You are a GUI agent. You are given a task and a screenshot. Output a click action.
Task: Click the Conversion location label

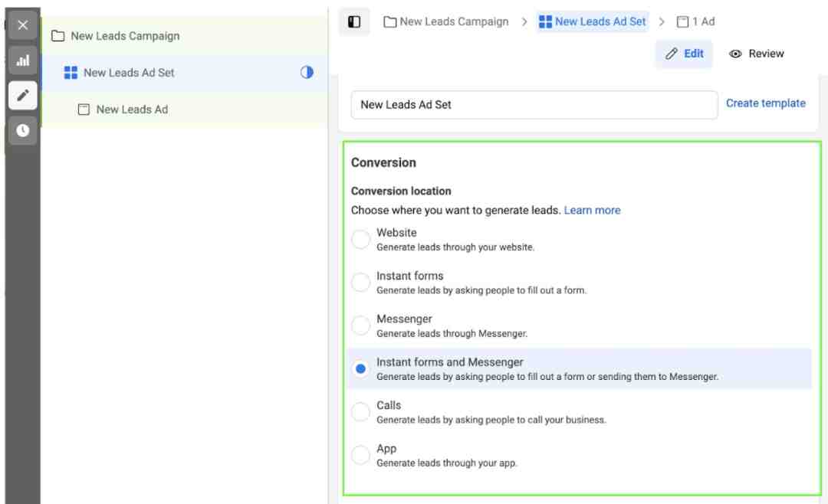(401, 191)
